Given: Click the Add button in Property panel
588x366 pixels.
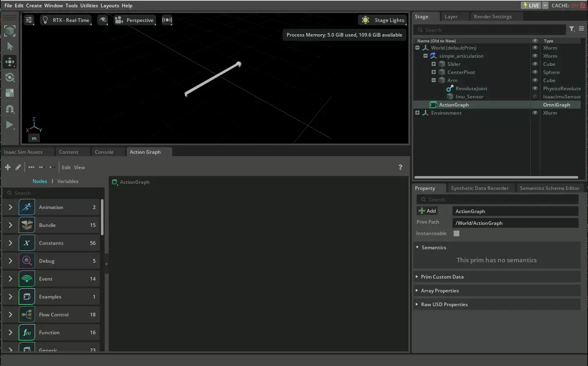Looking at the screenshot, I should 427,211.
